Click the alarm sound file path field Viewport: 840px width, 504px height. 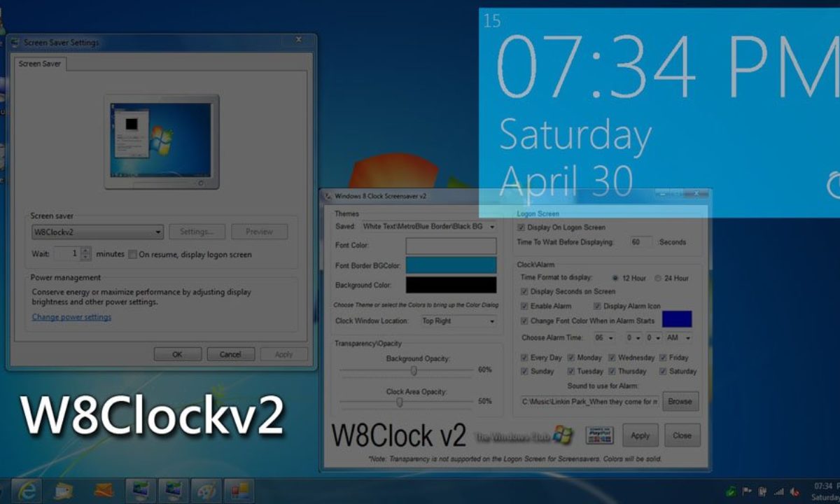(x=589, y=401)
